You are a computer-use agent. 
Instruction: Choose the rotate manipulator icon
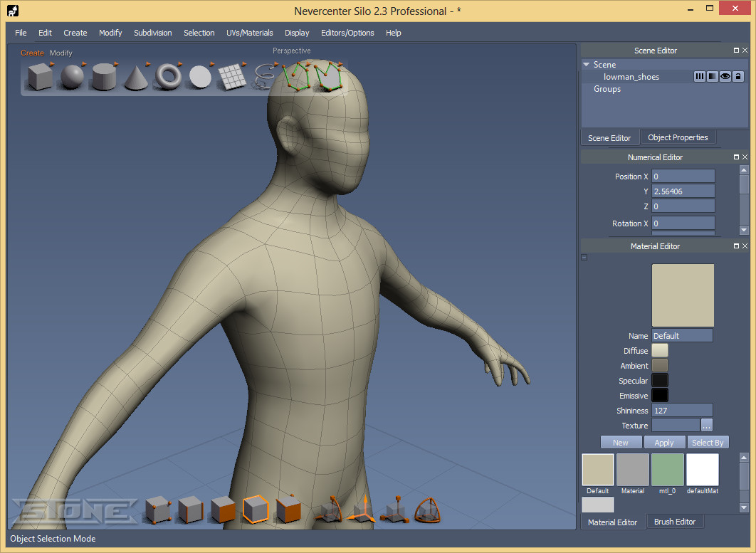click(426, 510)
